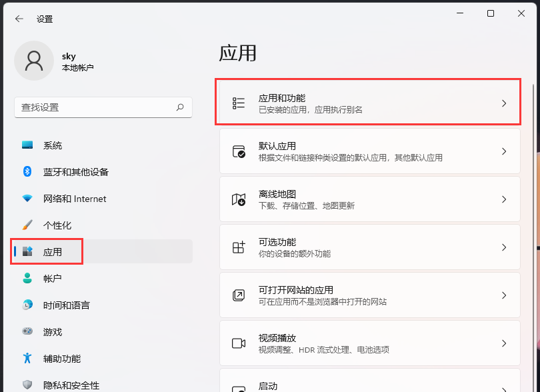Open the 启动 settings row
This screenshot has height=392, width=540.
(x=369, y=383)
